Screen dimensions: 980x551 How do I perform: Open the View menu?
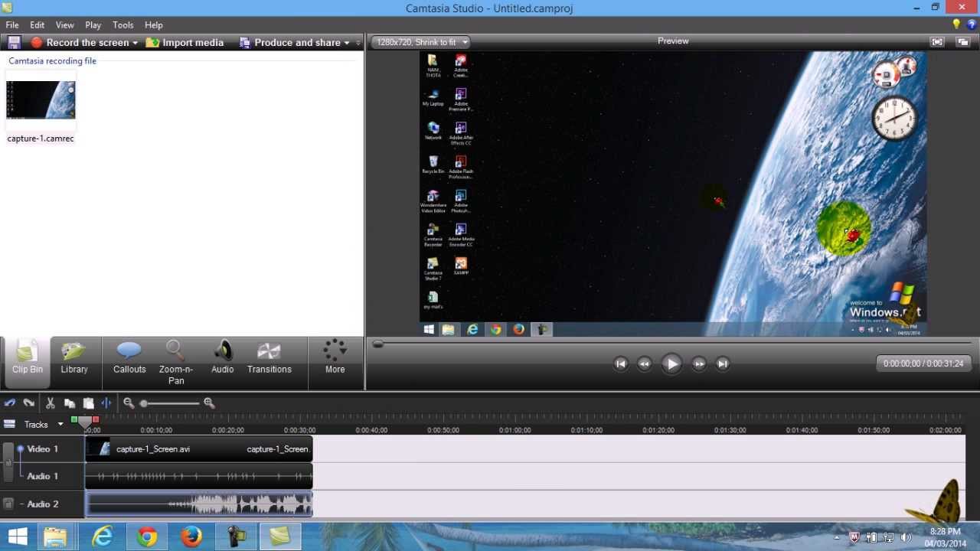click(65, 25)
